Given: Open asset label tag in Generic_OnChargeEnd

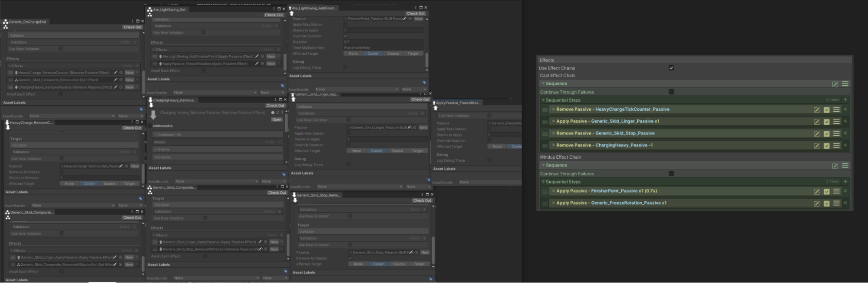Looking at the screenshot, I should coord(141,109).
